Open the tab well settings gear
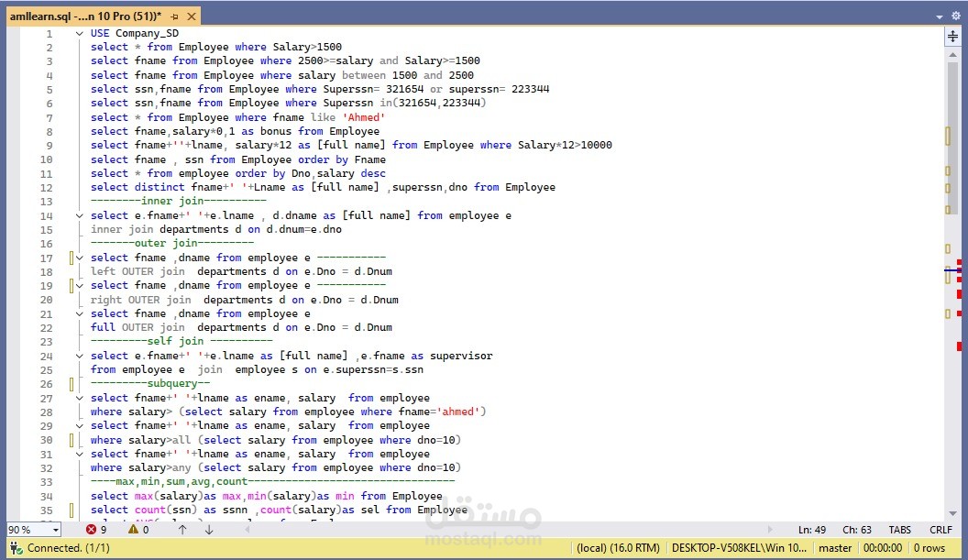Viewport: 968px width, 560px height. [956, 16]
